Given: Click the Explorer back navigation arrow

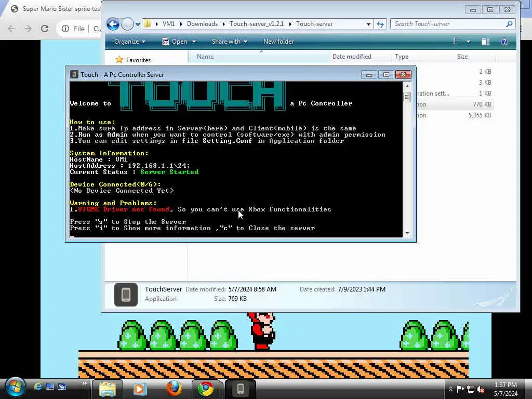Looking at the screenshot, I should (x=113, y=24).
